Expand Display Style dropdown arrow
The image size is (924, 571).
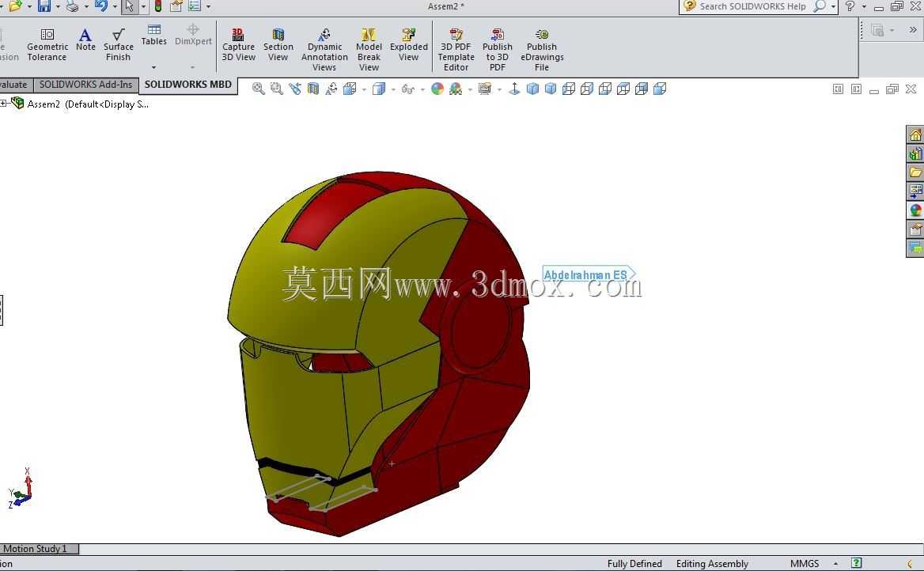click(393, 89)
